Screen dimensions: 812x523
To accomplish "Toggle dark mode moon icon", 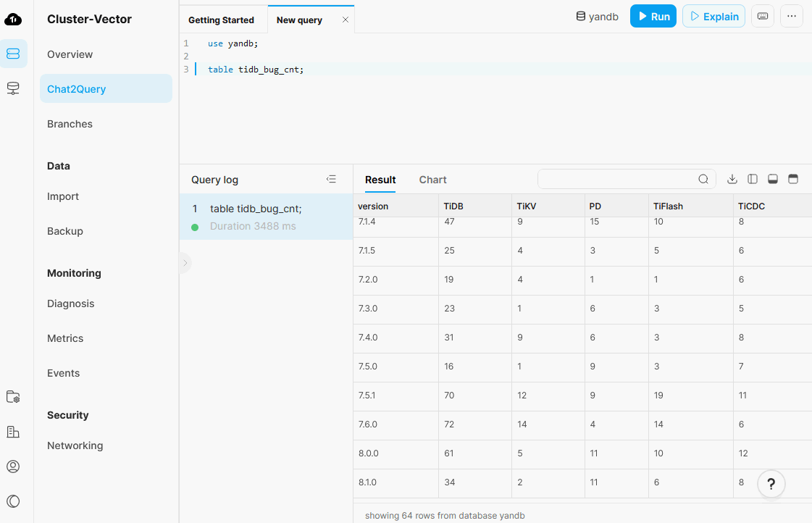I will click(13, 501).
